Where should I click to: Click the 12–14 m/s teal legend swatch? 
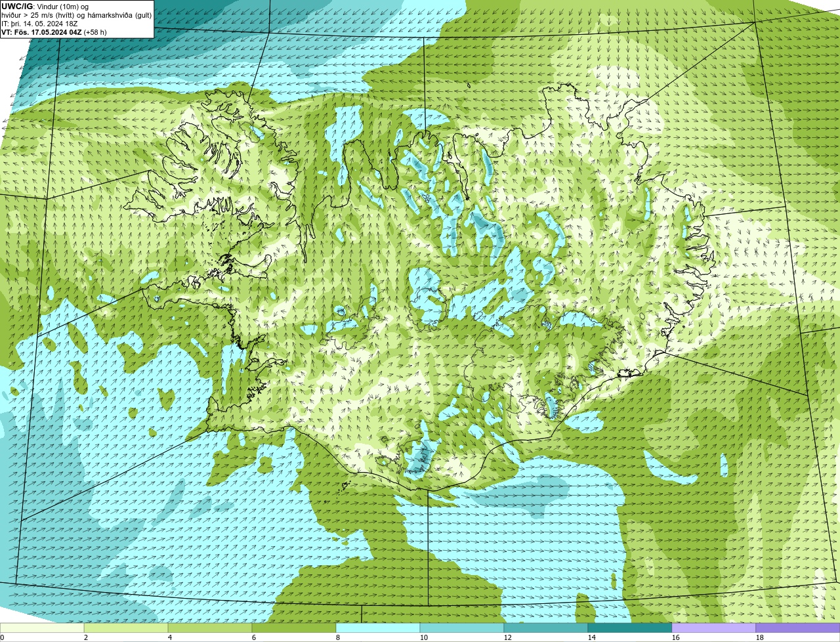tap(546, 628)
